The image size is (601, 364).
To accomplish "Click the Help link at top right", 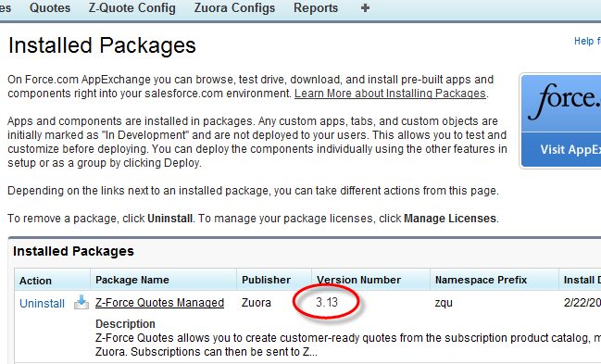I will click(x=587, y=41).
